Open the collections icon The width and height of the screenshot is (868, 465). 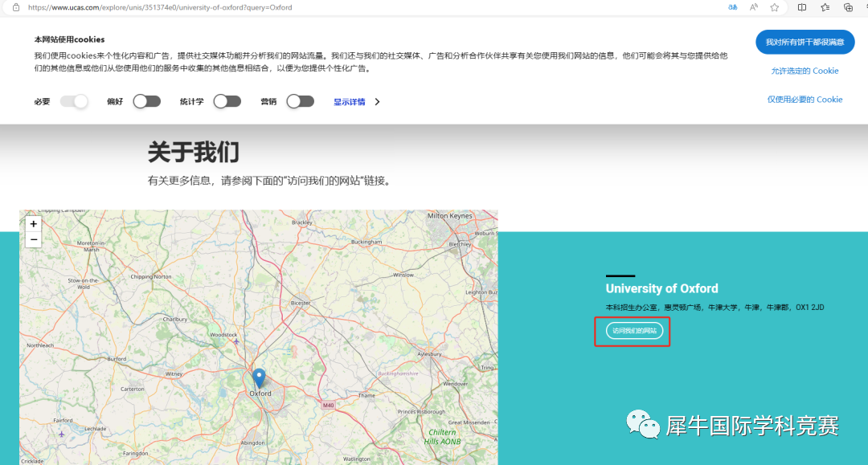[848, 7]
